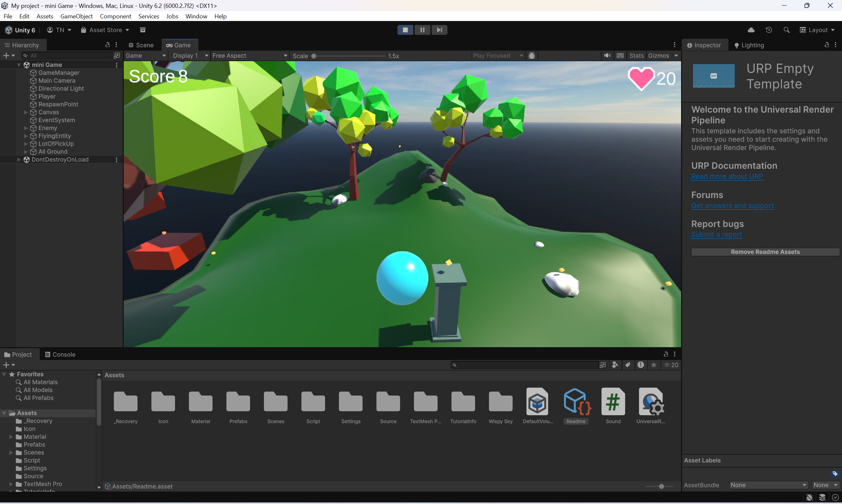Expand the Canvas object in Hierarchy
The width and height of the screenshot is (842, 504).
(x=26, y=112)
